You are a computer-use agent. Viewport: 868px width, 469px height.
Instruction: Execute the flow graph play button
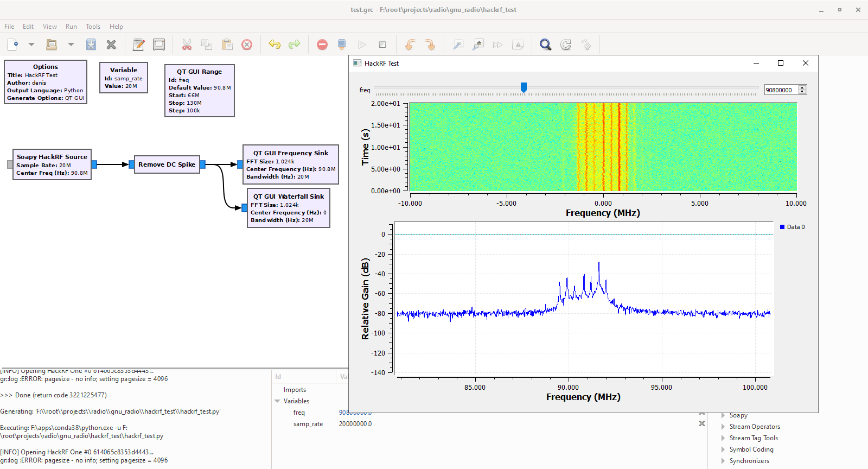tap(362, 45)
